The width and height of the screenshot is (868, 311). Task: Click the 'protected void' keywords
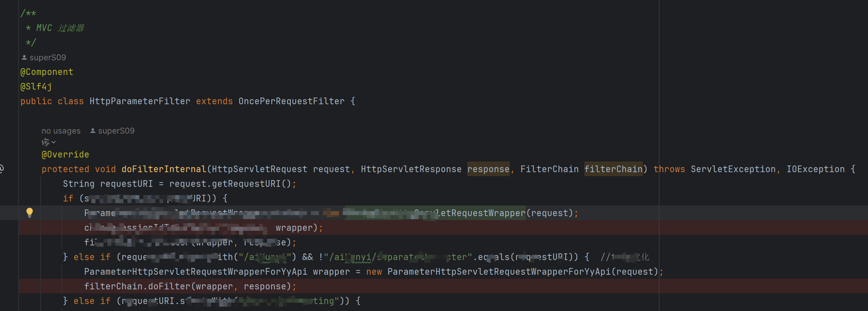pos(78,169)
